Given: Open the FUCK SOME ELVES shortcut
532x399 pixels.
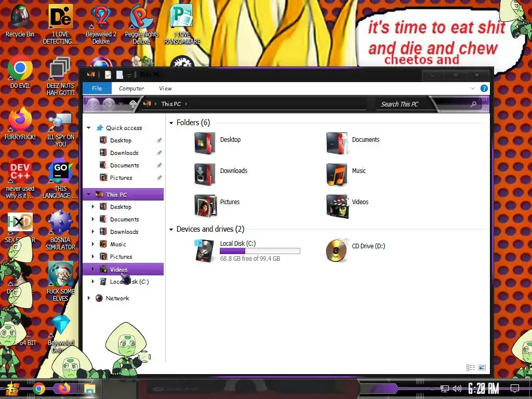Looking at the screenshot, I should pyautogui.click(x=60, y=282).
